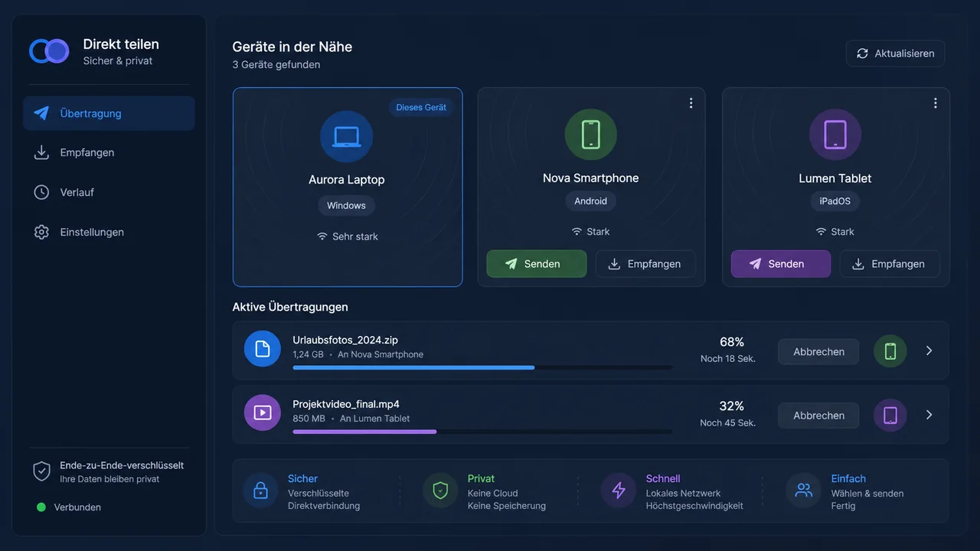Cancel the Urlaubsfotos_2024.zip transfer with Abbrechen

click(x=818, y=352)
